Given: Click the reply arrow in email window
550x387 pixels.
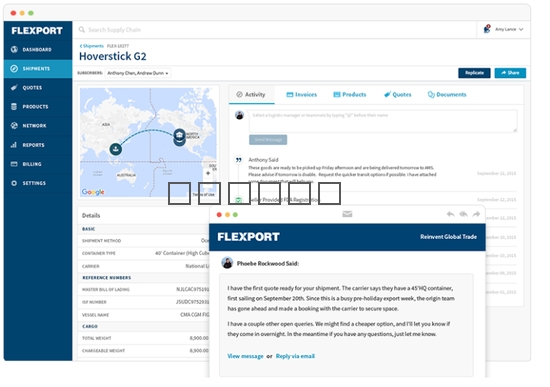Looking at the screenshot, I should 451,214.
